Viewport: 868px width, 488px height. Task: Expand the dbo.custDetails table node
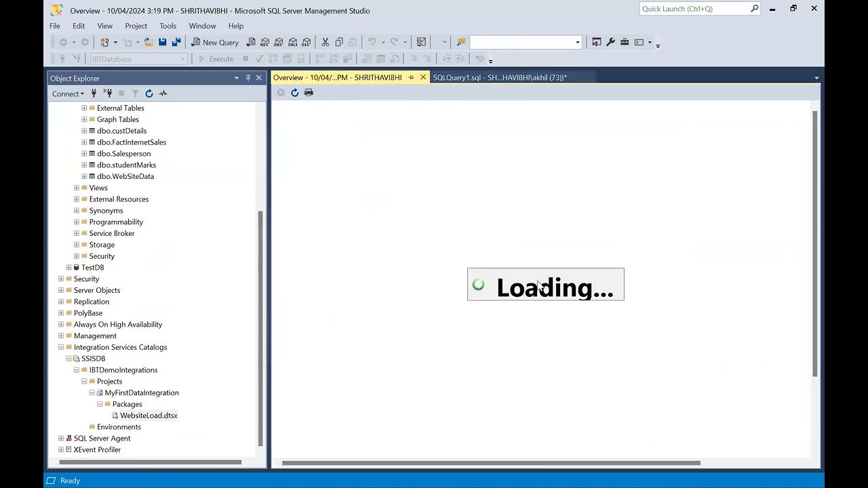pyautogui.click(x=84, y=131)
